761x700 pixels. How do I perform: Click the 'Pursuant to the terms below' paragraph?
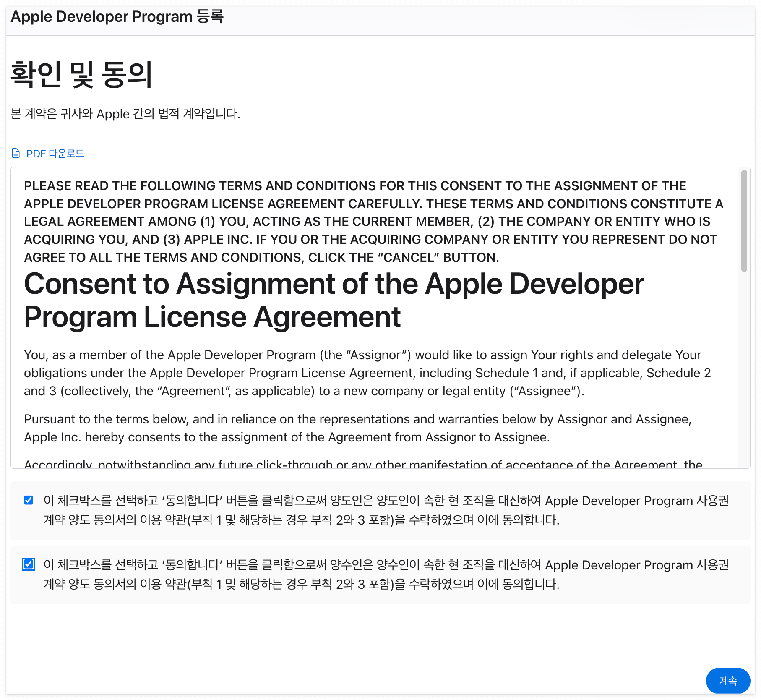[358, 428]
